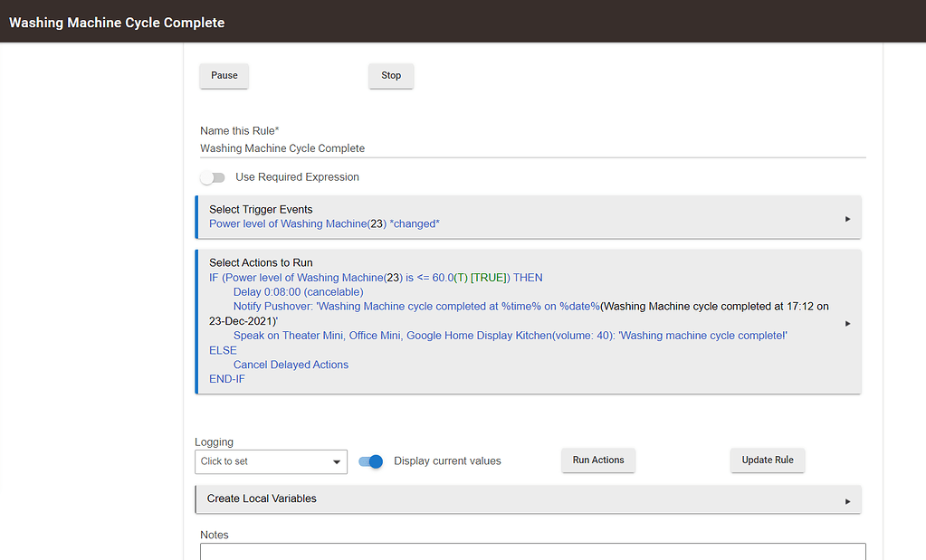Viewport: 926px width, 560px height.
Task: Click the Delay 0:08:00 cancelable action
Action: [298, 292]
